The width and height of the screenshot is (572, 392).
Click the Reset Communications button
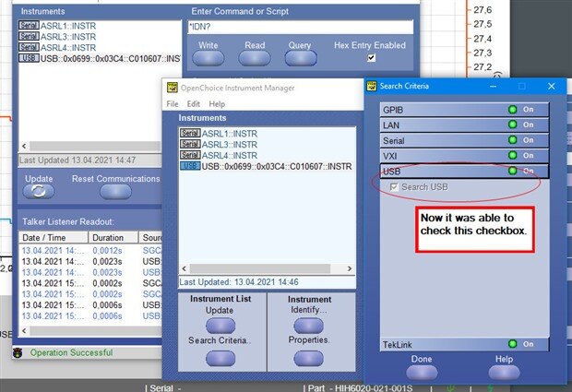click(x=115, y=192)
